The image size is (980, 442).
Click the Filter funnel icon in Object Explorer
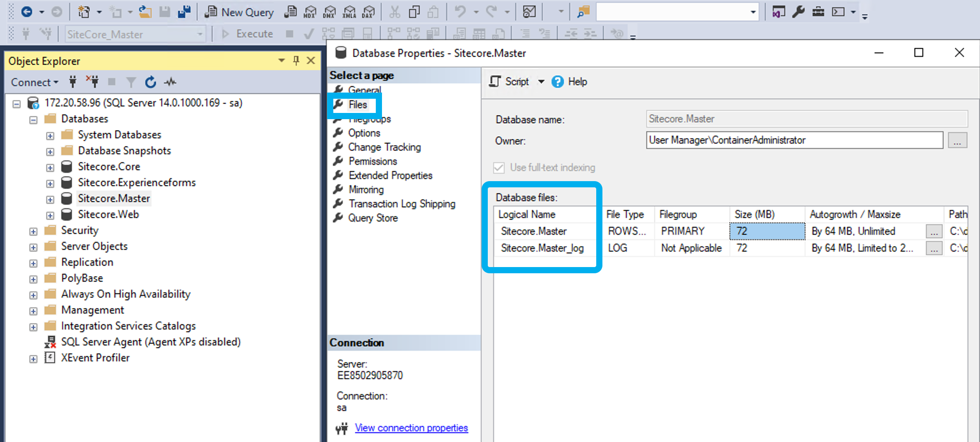pos(131,82)
